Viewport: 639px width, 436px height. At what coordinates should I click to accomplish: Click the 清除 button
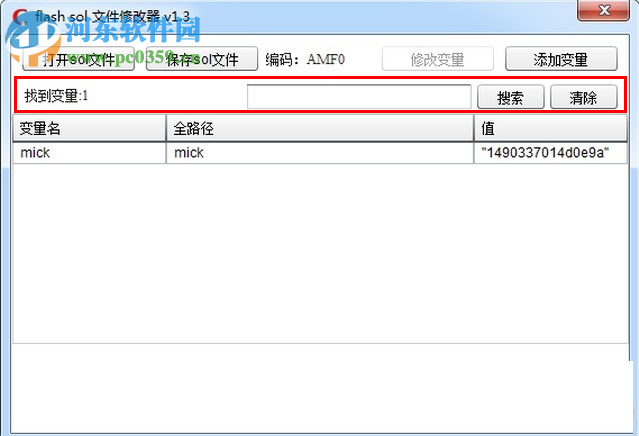[x=584, y=97]
